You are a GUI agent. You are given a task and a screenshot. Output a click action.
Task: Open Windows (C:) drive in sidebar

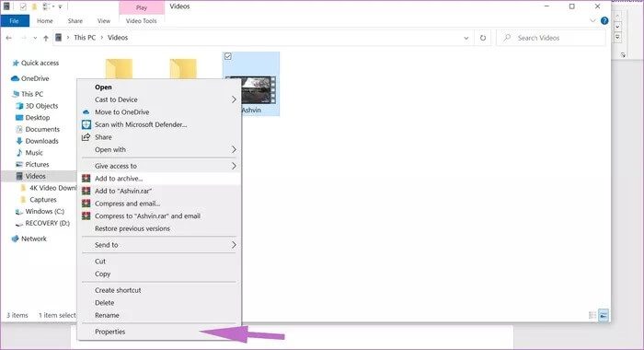[x=44, y=211]
